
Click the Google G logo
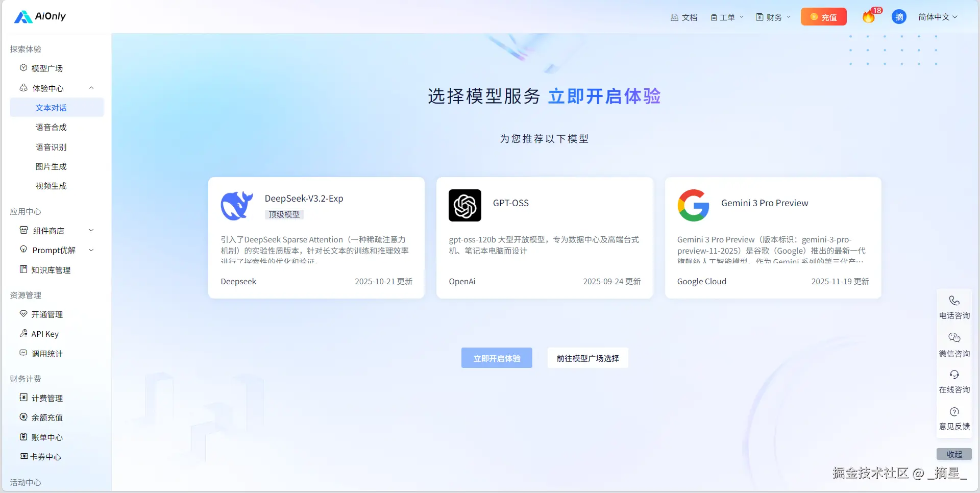coord(693,206)
